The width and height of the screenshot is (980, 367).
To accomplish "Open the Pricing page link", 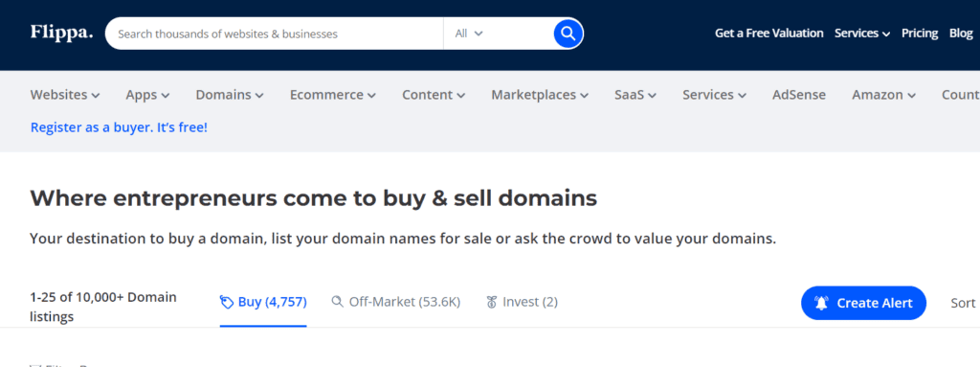I will (920, 34).
